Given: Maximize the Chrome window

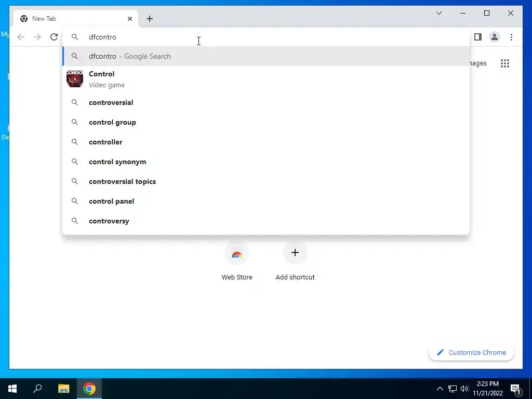Looking at the screenshot, I should point(486,13).
